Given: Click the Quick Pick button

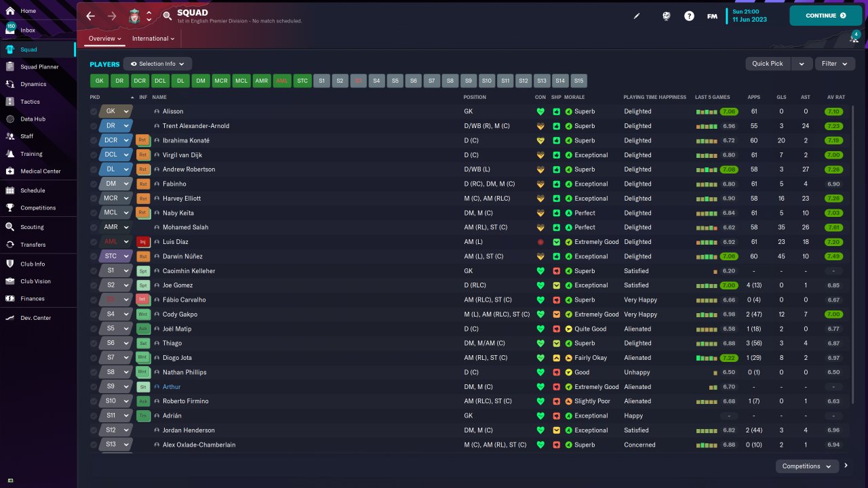Looking at the screenshot, I should pos(768,64).
